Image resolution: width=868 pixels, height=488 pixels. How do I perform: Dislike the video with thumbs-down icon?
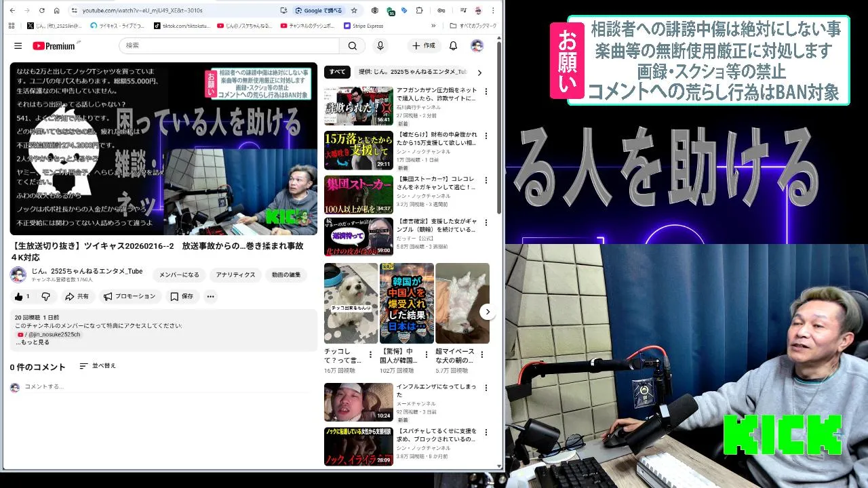(45, 296)
